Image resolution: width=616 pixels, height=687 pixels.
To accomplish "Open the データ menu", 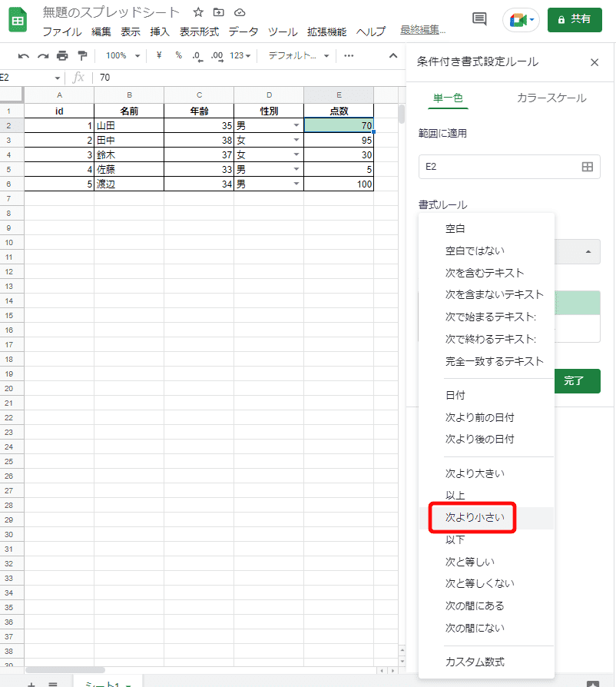I will coord(243,32).
